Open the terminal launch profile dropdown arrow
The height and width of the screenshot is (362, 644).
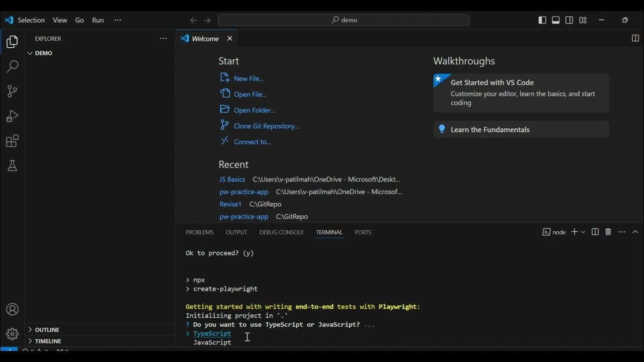(x=583, y=232)
